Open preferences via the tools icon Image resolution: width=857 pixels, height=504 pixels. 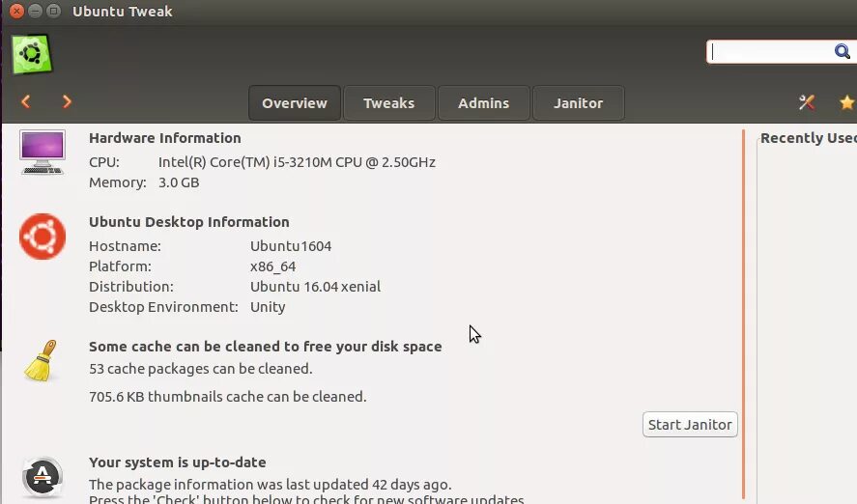point(807,102)
